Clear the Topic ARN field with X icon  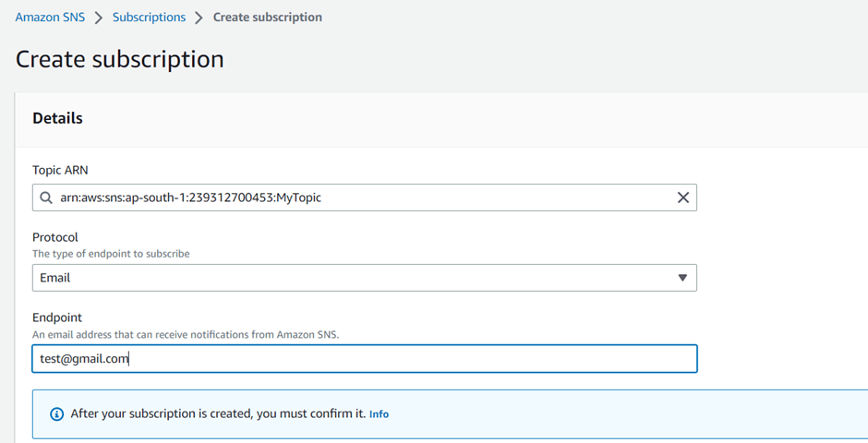click(x=682, y=198)
